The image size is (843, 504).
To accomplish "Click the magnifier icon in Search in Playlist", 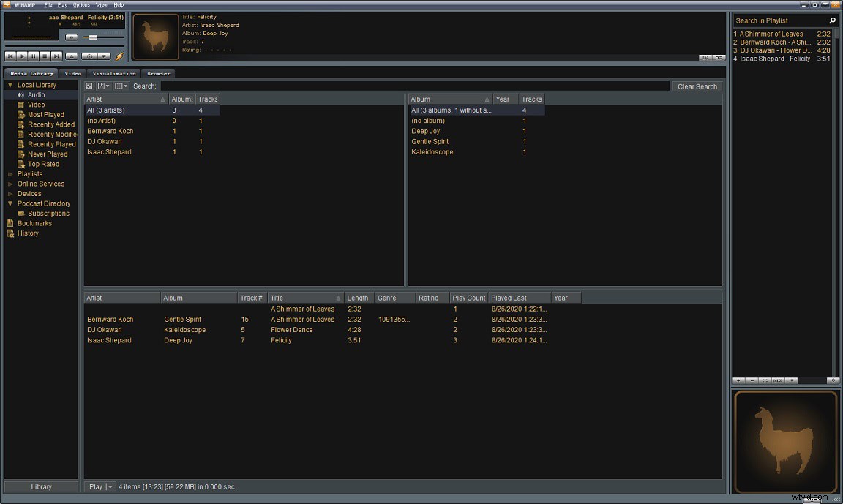I will pyautogui.click(x=833, y=20).
